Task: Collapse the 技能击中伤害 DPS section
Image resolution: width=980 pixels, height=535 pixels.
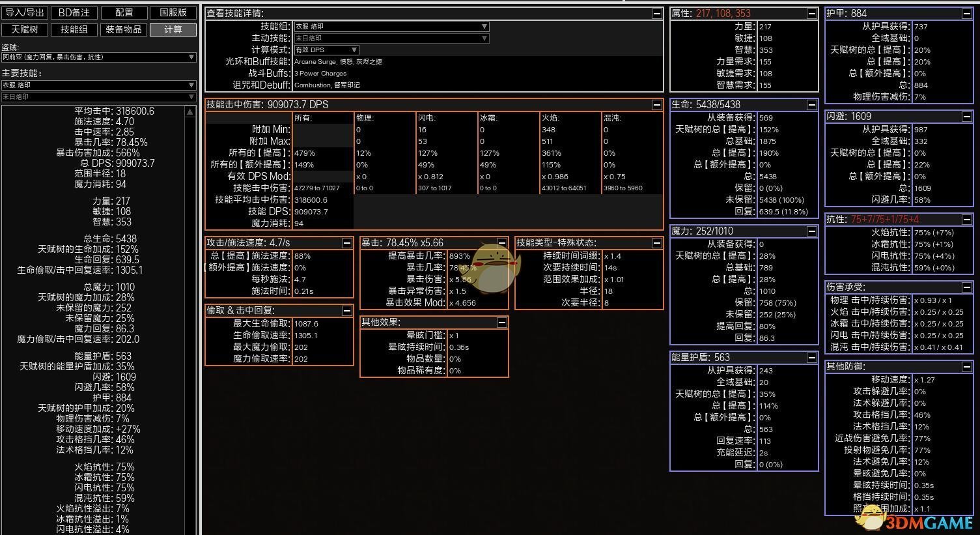Action: 656,104
